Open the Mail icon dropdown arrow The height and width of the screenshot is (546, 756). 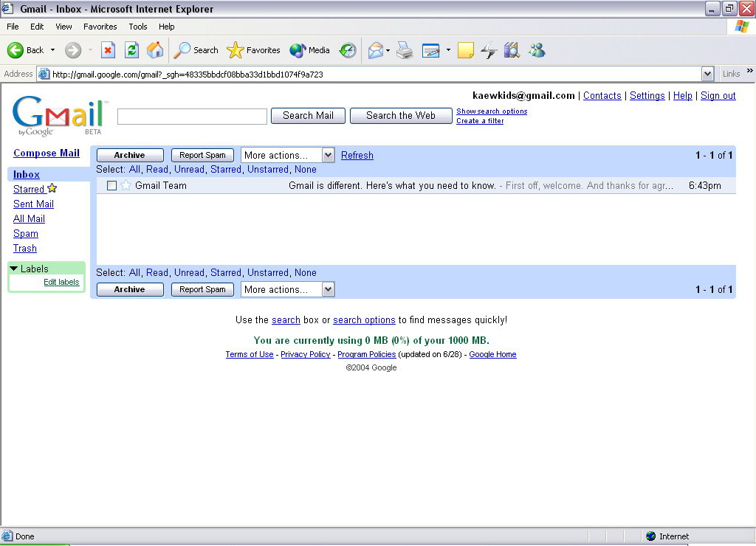click(388, 50)
